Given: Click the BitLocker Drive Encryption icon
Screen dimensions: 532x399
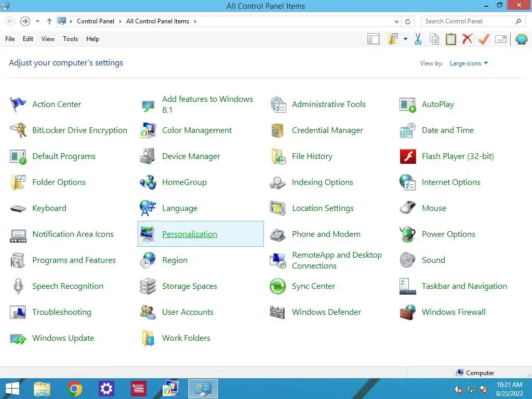Looking at the screenshot, I should [18, 130].
